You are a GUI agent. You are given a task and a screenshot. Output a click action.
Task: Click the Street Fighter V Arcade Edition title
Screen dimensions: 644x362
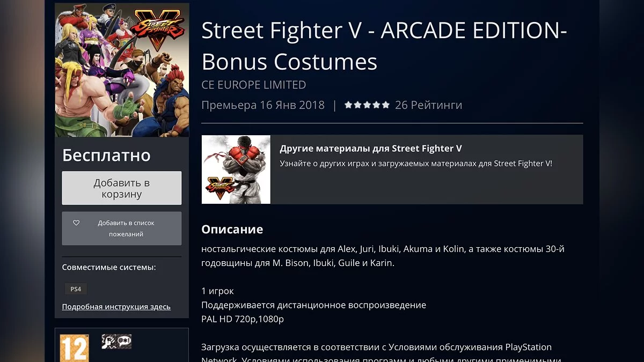pos(384,47)
